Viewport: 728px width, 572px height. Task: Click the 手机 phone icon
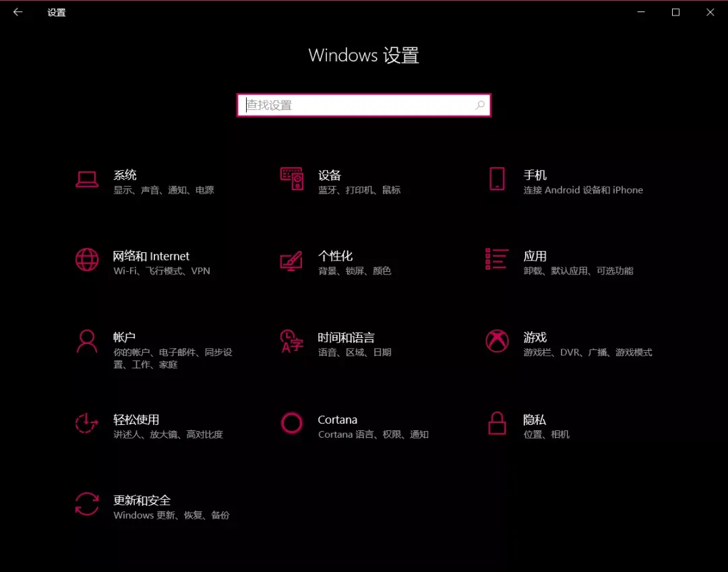click(x=497, y=179)
